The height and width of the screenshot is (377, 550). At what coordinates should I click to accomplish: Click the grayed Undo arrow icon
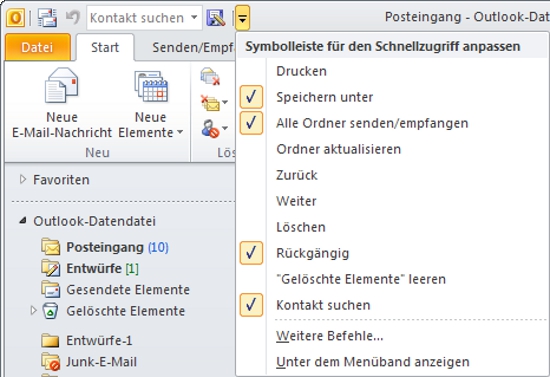(x=73, y=18)
